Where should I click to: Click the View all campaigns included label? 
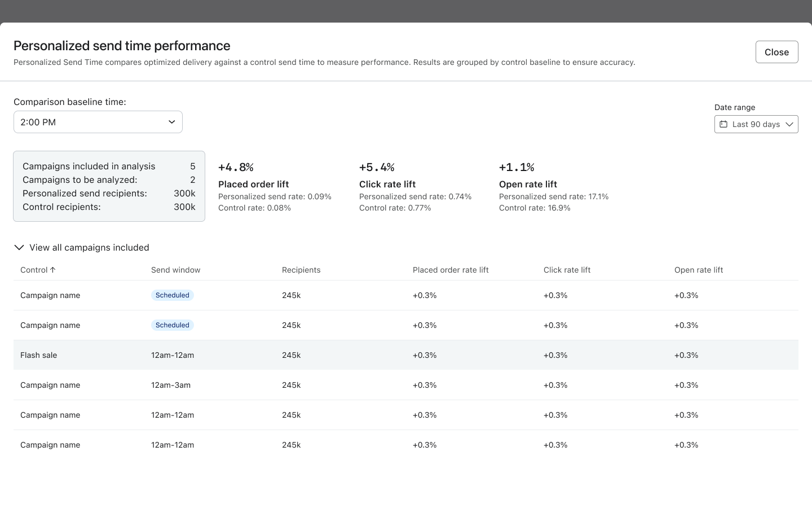(89, 247)
